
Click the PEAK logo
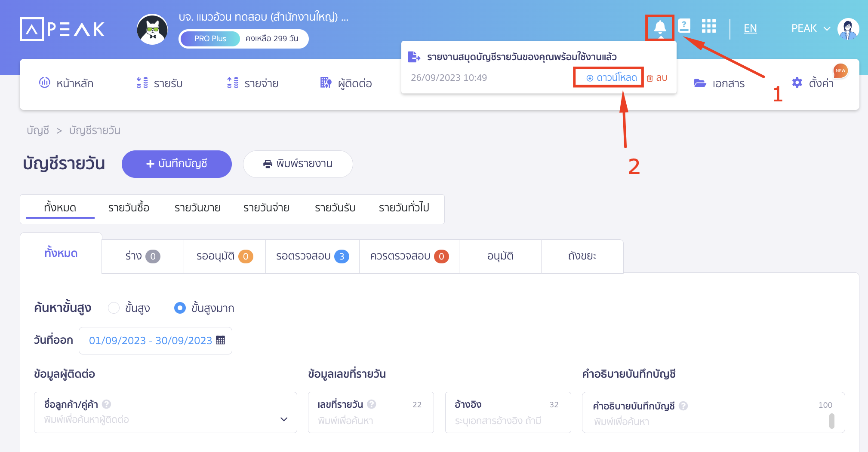[62, 29]
